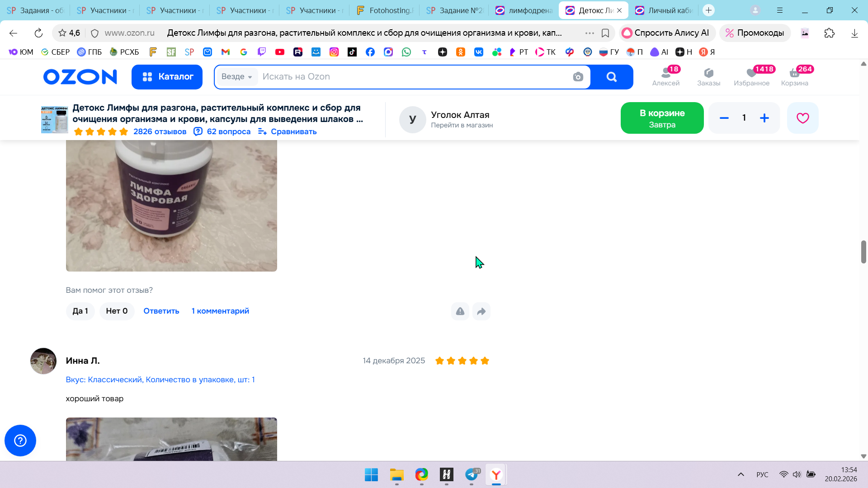This screenshot has height=488, width=868.
Task: Open the Каталог menu button
Action: 167,77
